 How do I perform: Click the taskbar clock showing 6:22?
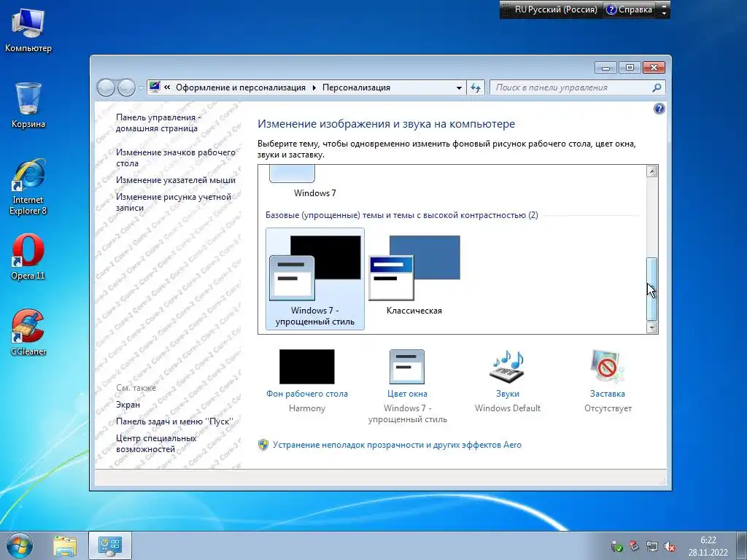[708, 546]
